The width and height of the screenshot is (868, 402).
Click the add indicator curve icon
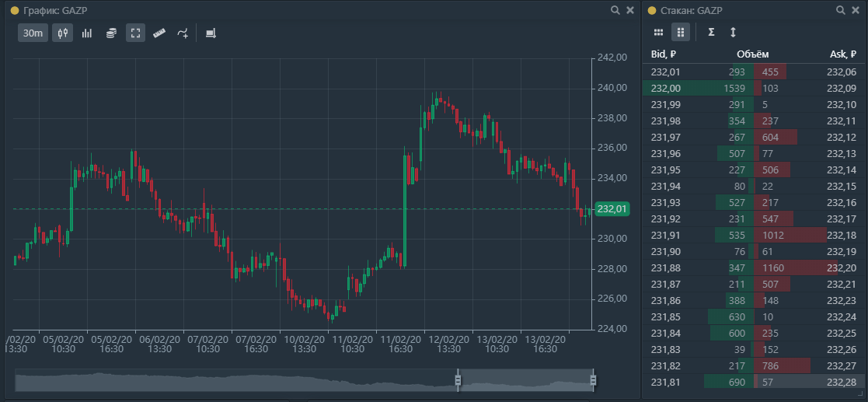pyautogui.click(x=183, y=33)
